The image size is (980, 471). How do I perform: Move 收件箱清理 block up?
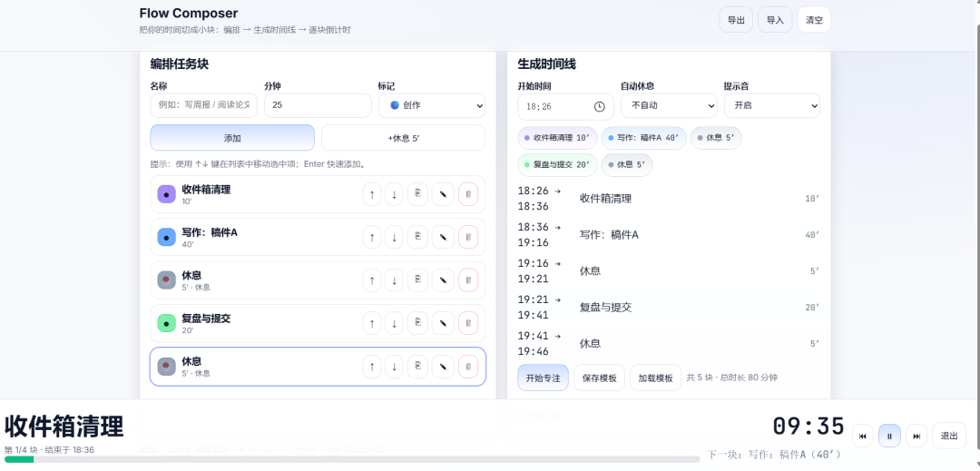(x=372, y=194)
